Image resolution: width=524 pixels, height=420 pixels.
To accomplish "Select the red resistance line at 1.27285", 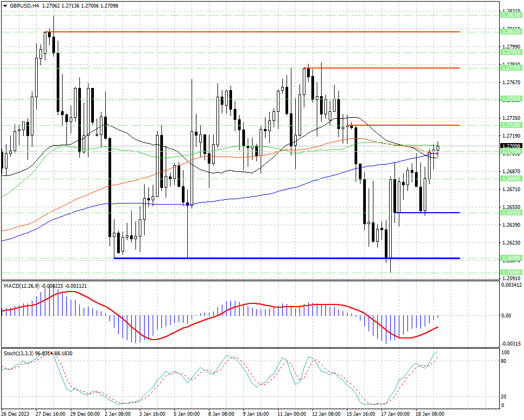I will [403, 125].
